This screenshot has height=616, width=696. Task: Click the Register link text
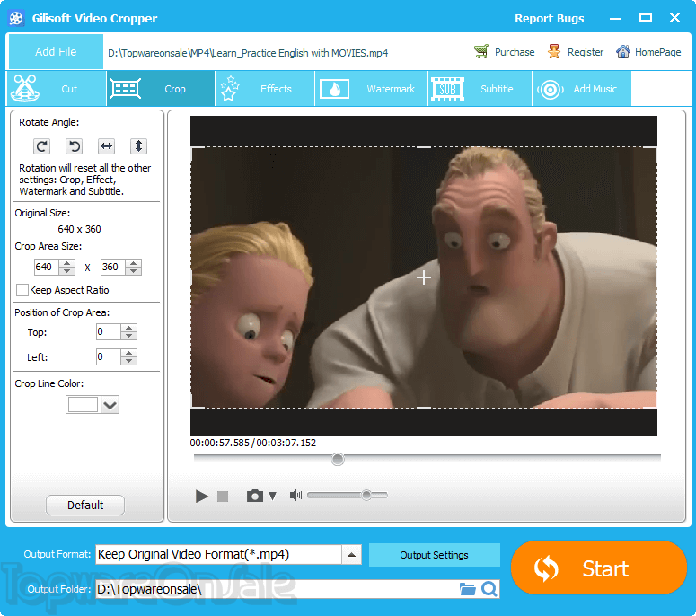586,52
